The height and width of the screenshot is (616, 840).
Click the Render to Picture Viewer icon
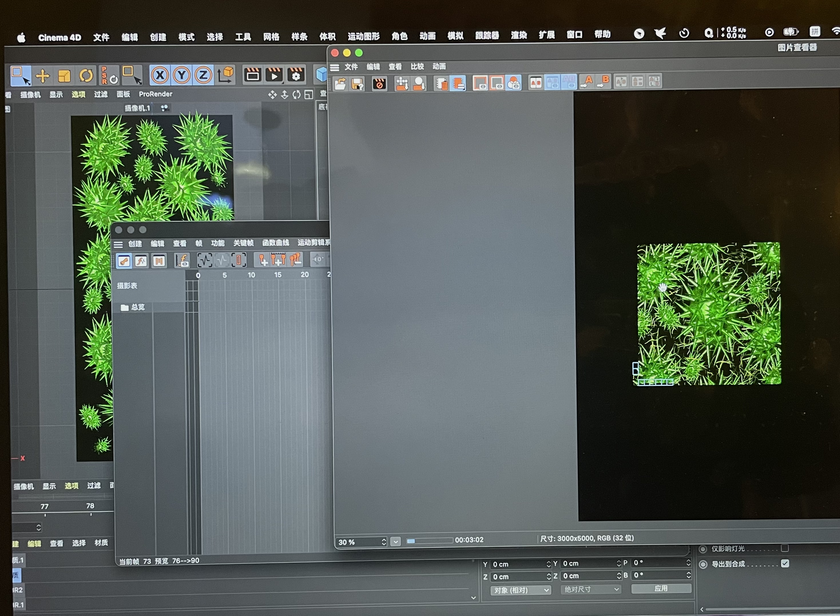click(274, 75)
